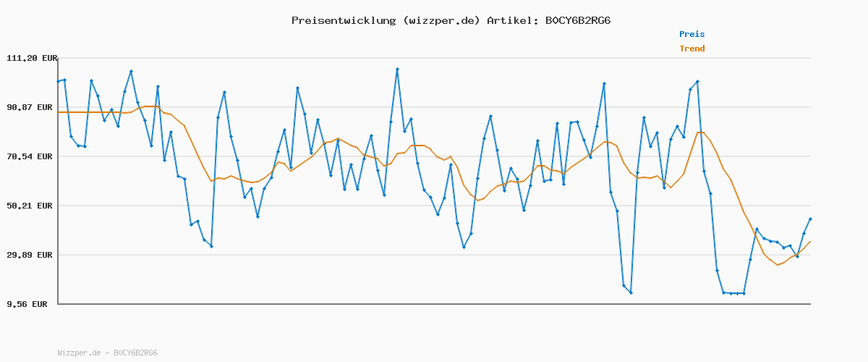Click the first data point of the price line

click(59, 81)
